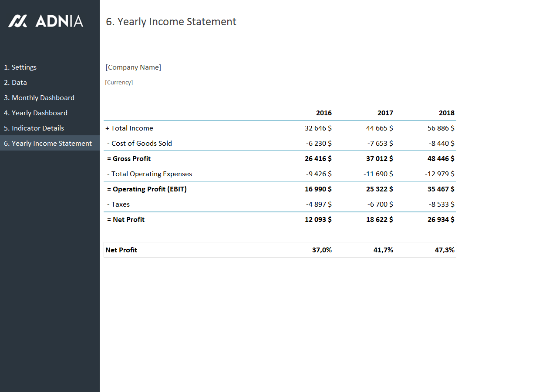Click the 2018 column header
The height and width of the screenshot is (392, 556).
point(446,113)
